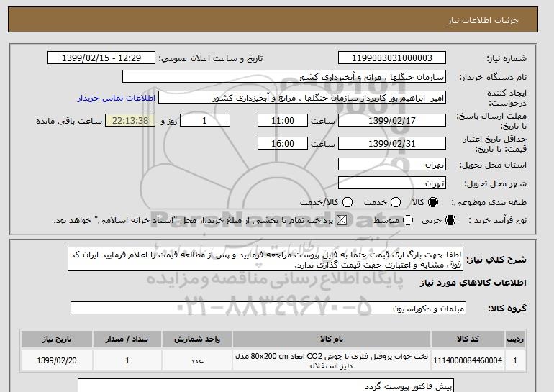Click the delivery city field تهران
Screen dimensions: 554x392
(392, 183)
